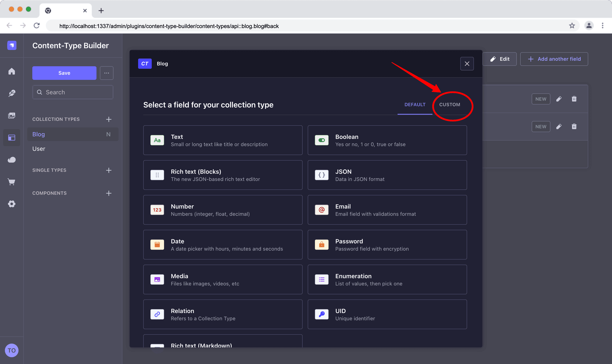The width and height of the screenshot is (612, 364).
Task: Open the Marketplace cart icon
Action: (x=12, y=182)
